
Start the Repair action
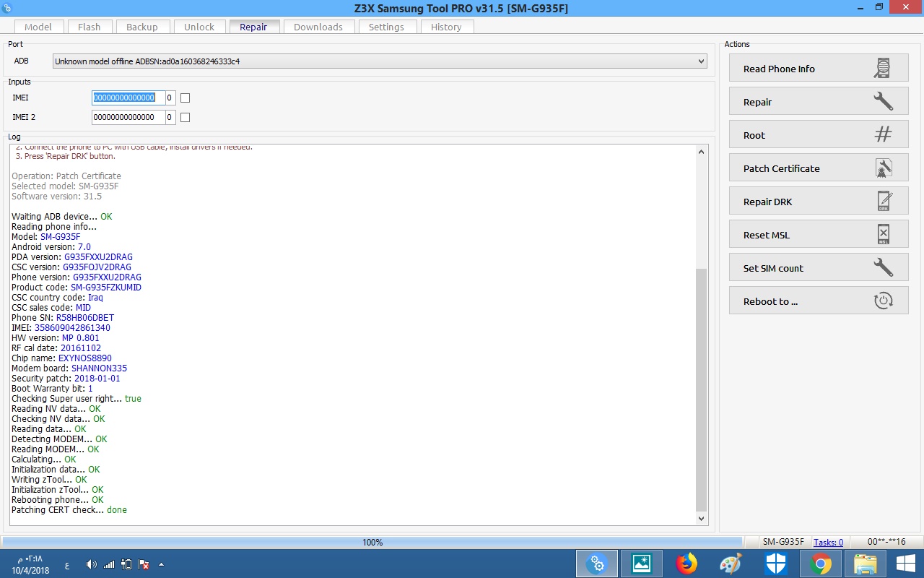click(819, 102)
